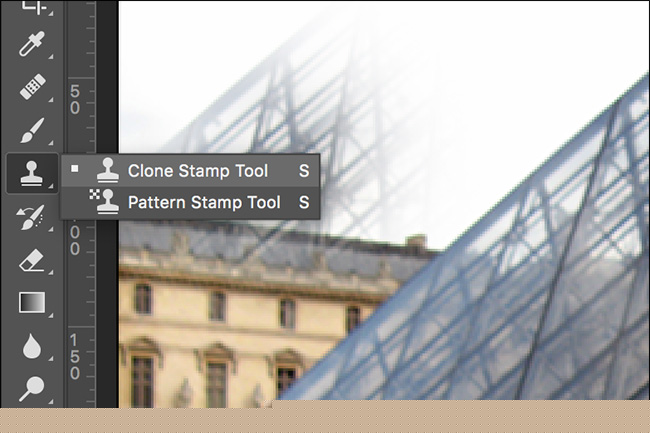Click the Pattern Stamp icon in flyout
The width and height of the screenshot is (650, 433).
pos(104,202)
